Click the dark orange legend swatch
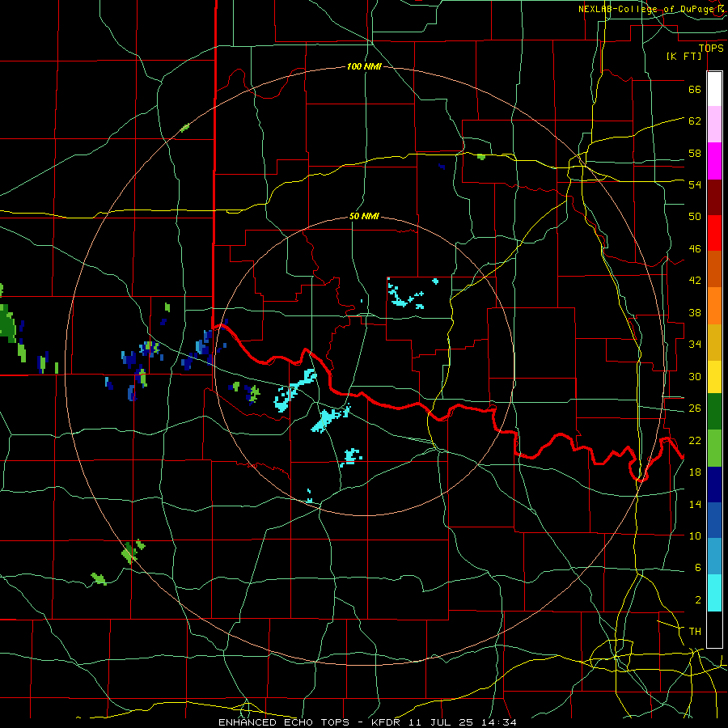Image resolution: width=728 pixels, height=728 pixels. 714,269
